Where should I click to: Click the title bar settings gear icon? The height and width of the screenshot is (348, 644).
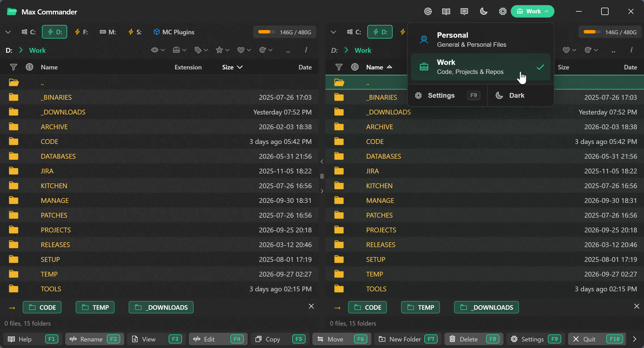(503, 12)
